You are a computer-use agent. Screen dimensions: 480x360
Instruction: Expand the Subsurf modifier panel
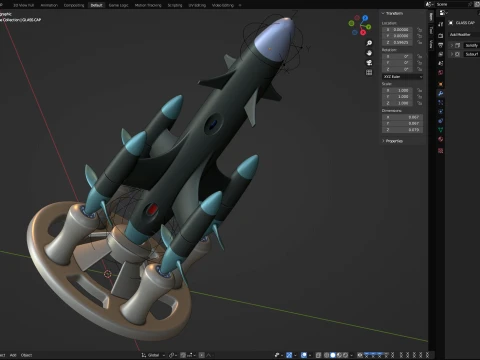click(x=452, y=54)
